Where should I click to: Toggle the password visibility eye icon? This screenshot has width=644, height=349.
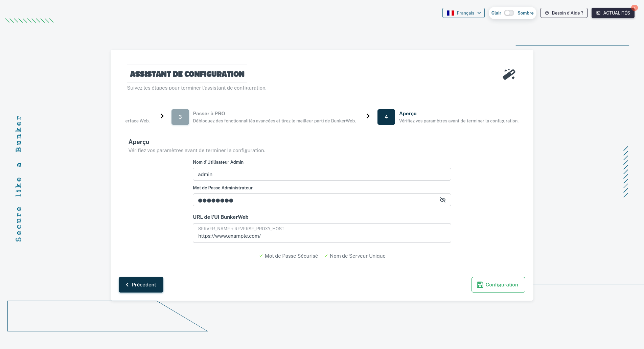pyautogui.click(x=442, y=200)
